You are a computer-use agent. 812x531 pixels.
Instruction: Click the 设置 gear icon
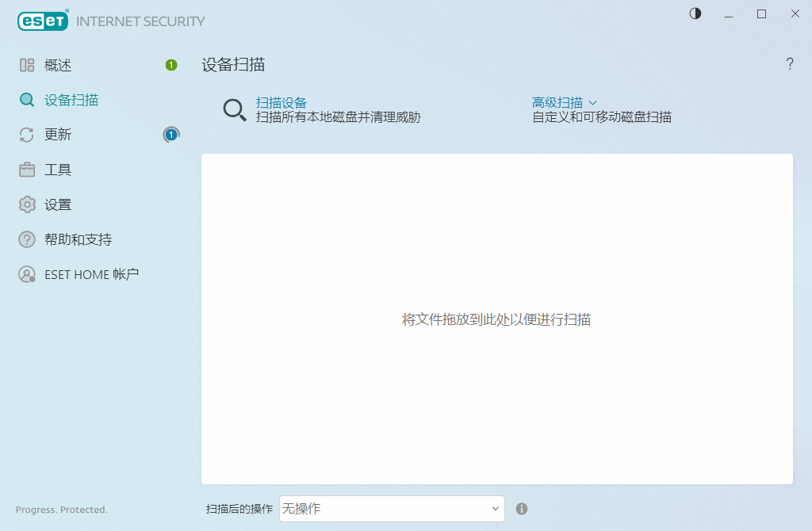click(x=27, y=204)
